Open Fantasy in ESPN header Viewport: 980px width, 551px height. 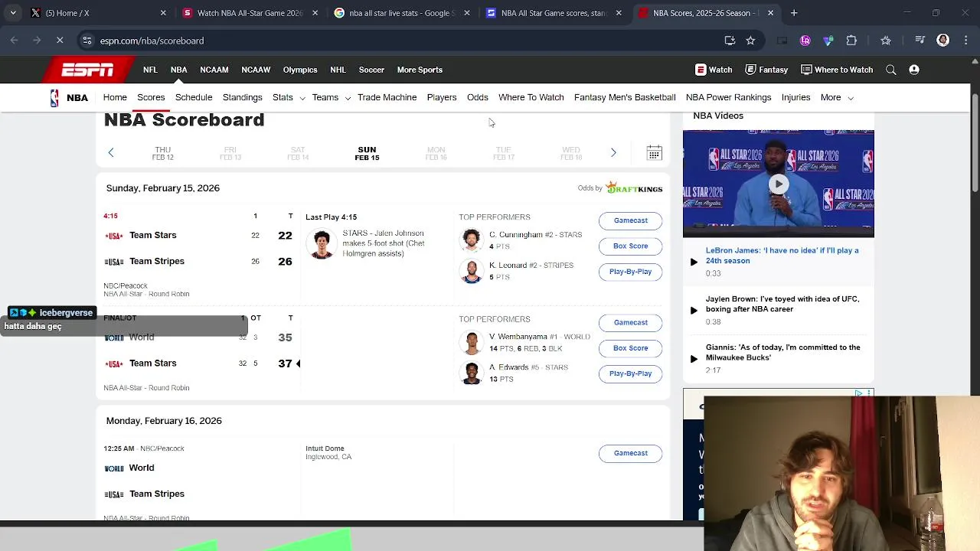click(766, 70)
